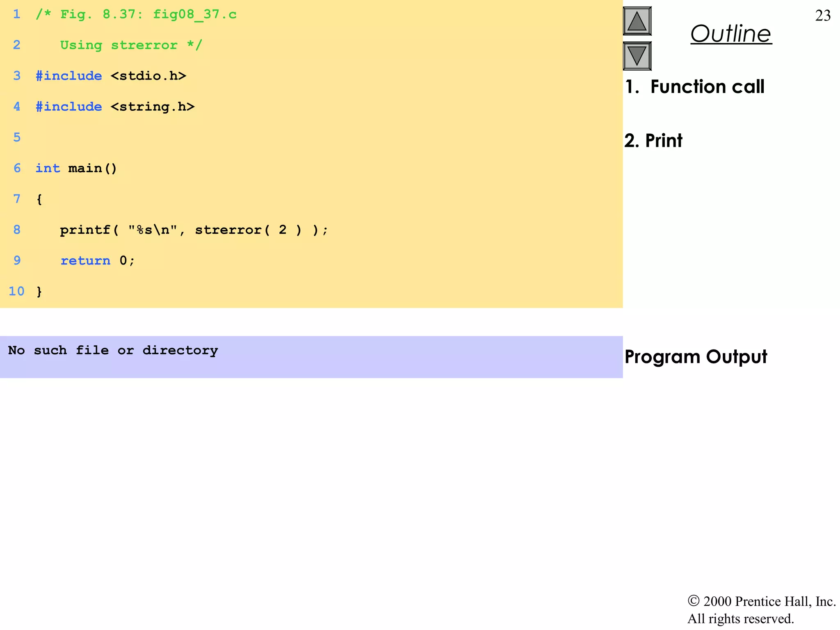This screenshot has height=630, width=840.
Task: Click line number 5
Action: pos(17,137)
